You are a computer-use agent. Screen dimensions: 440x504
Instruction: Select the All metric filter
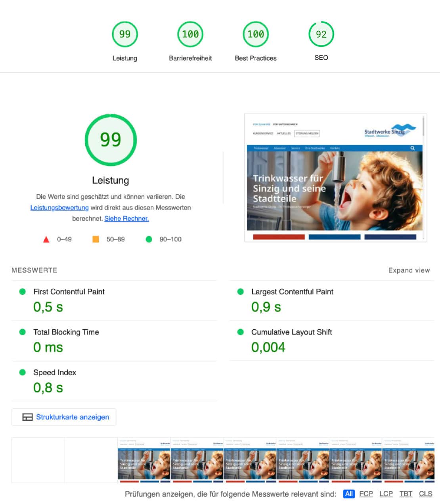coord(349,494)
